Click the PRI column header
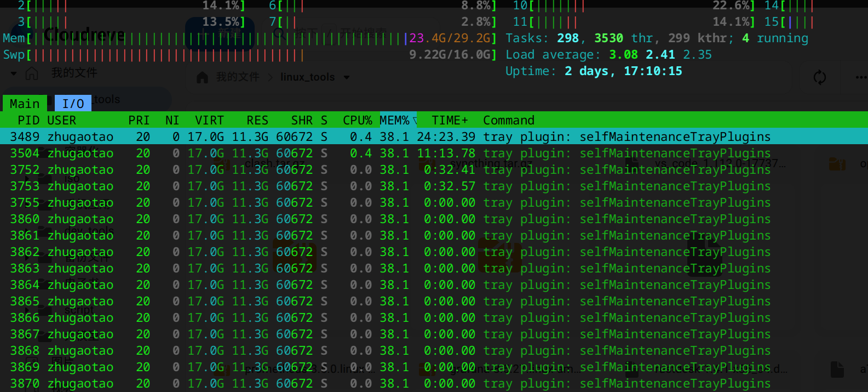Image resolution: width=868 pixels, height=392 pixels. [x=139, y=120]
